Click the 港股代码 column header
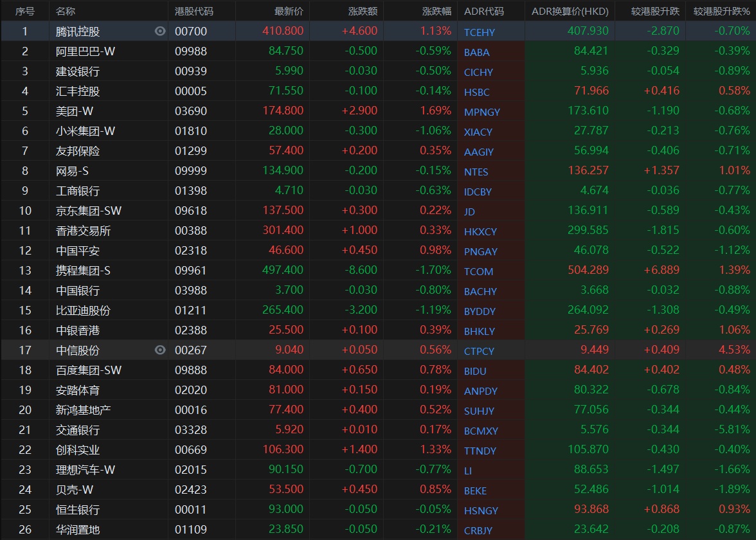 [194, 11]
